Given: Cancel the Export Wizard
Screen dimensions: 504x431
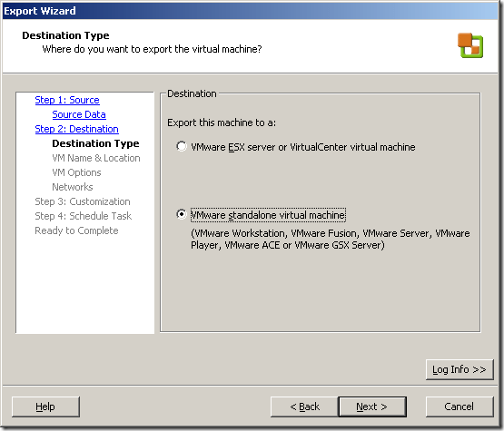Looking at the screenshot, I should point(459,407).
